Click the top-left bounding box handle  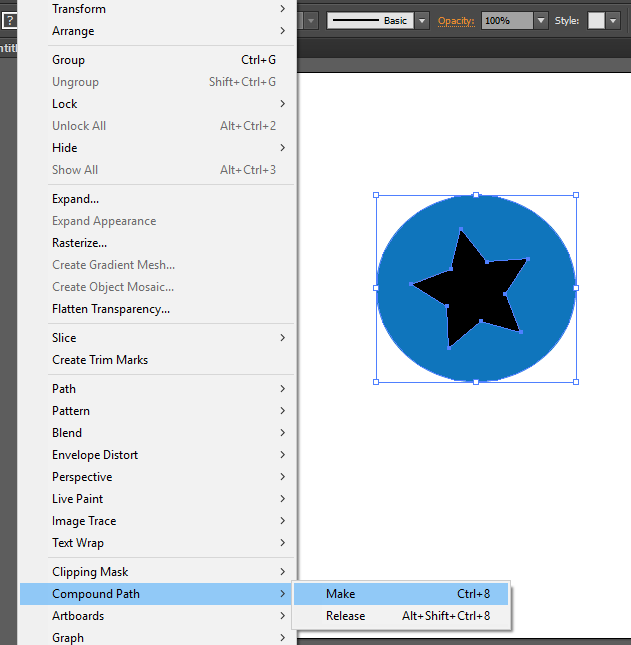[376, 195]
